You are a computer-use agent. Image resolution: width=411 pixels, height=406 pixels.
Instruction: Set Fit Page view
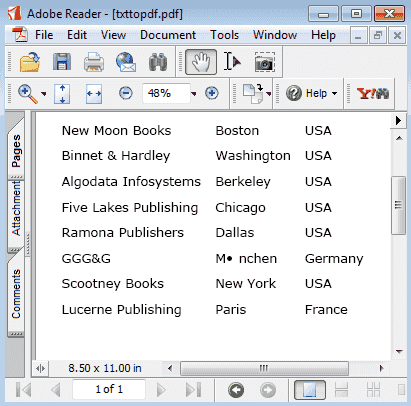[x=62, y=94]
